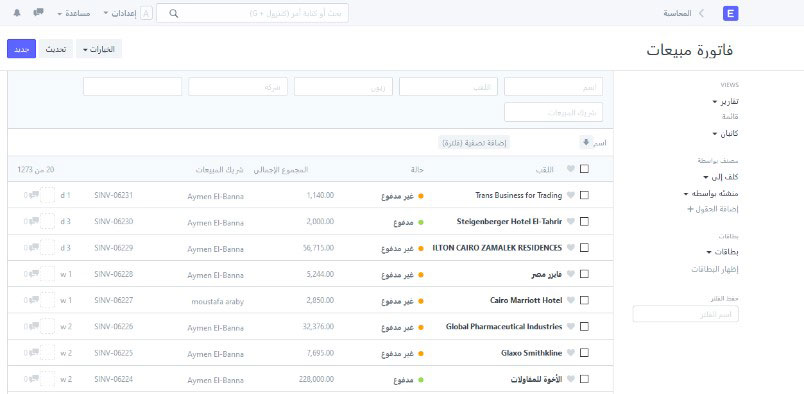Image resolution: width=804 pixels, height=394 pixels.
Task: Click the purple E home logo
Action: 730,13
